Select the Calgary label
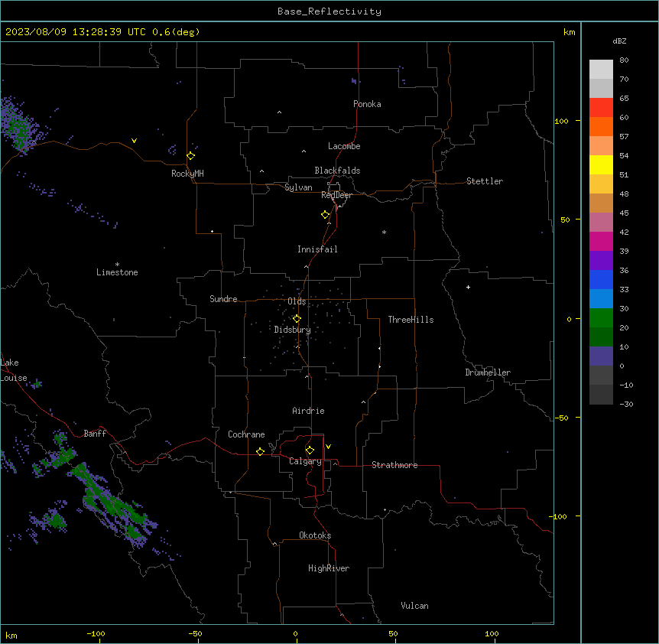The height and width of the screenshot is (644, 659). click(x=306, y=461)
